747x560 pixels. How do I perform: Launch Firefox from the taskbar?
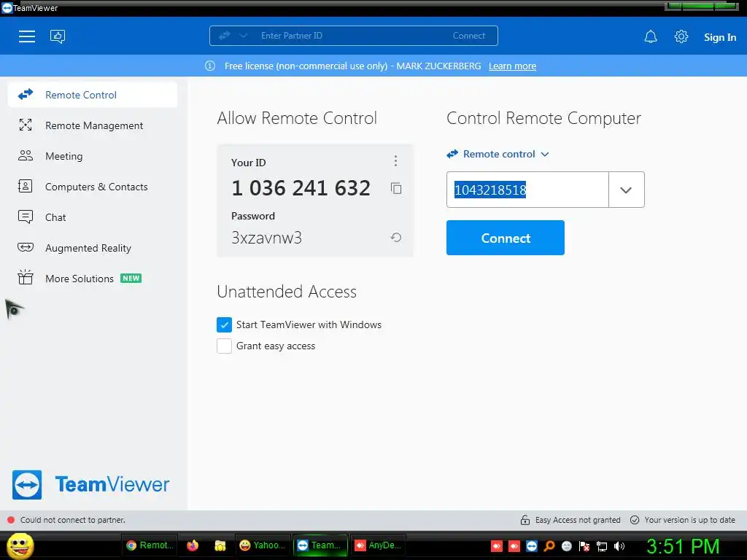(193, 545)
